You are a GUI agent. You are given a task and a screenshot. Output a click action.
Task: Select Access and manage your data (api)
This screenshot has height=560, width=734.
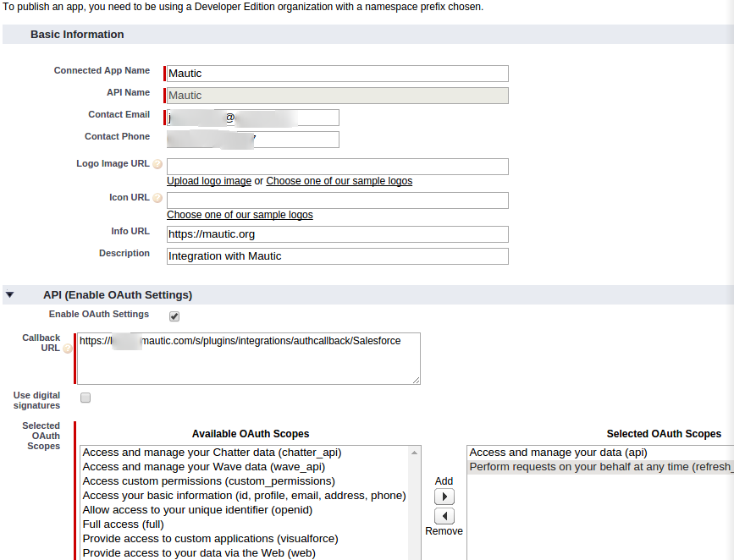[558, 453]
